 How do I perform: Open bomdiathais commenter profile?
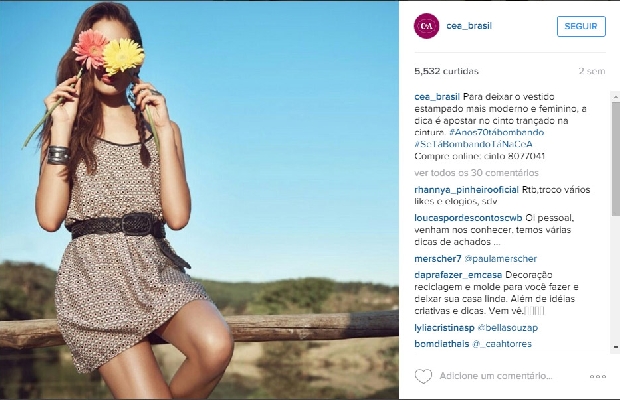[x=442, y=344]
